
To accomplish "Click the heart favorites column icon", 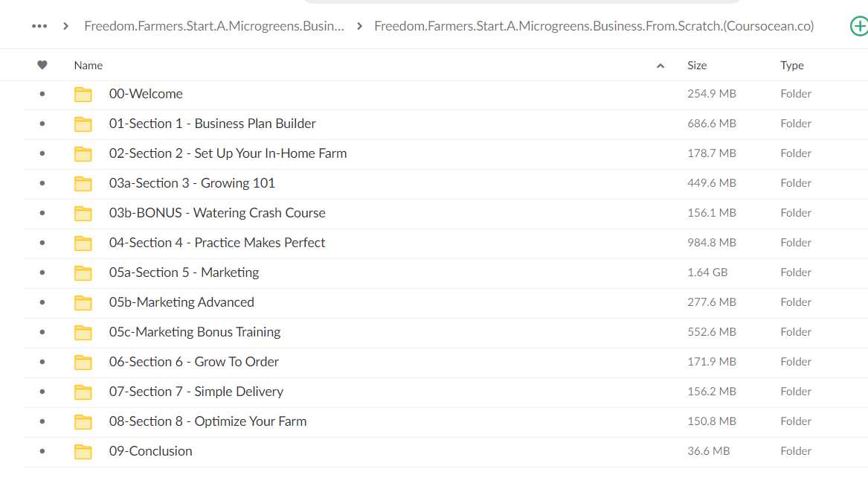I will point(42,65).
